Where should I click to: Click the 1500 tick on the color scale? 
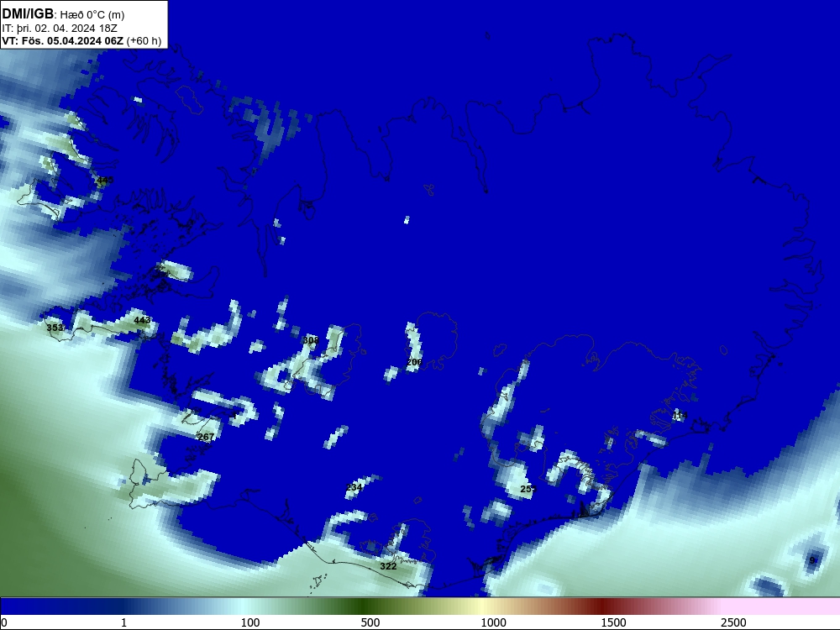click(x=613, y=622)
